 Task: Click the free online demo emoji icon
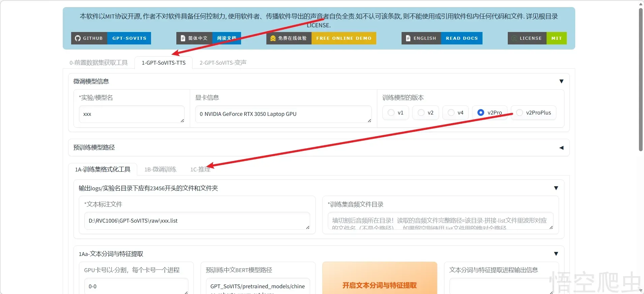[273, 38]
